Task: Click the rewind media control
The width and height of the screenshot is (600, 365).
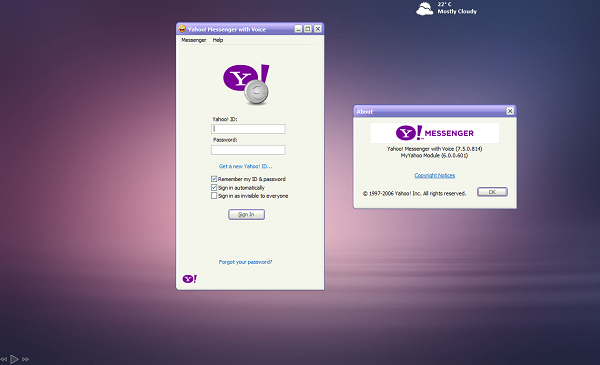Action: [x=3, y=359]
